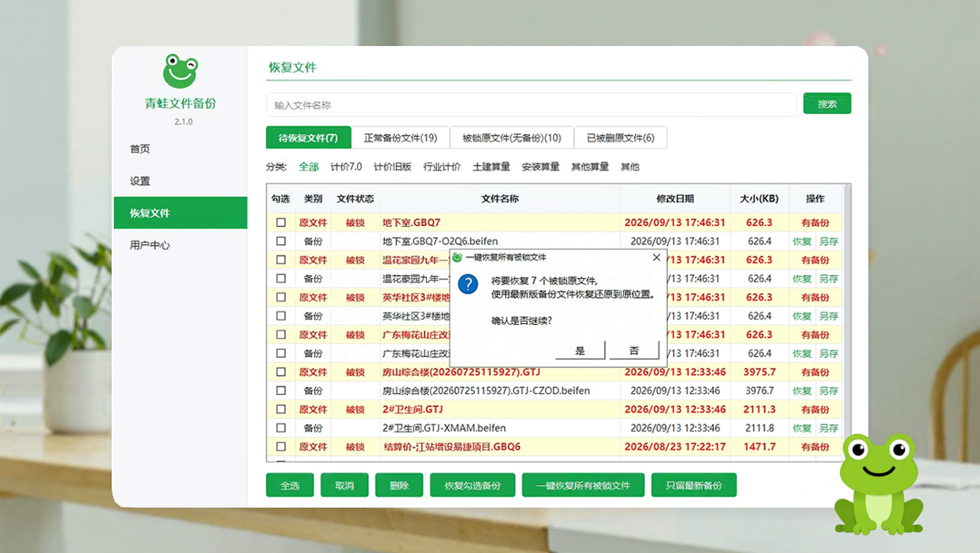Image resolution: width=980 pixels, height=553 pixels.
Task: Click the blue question mark dialog icon
Action: (x=468, y=283)
